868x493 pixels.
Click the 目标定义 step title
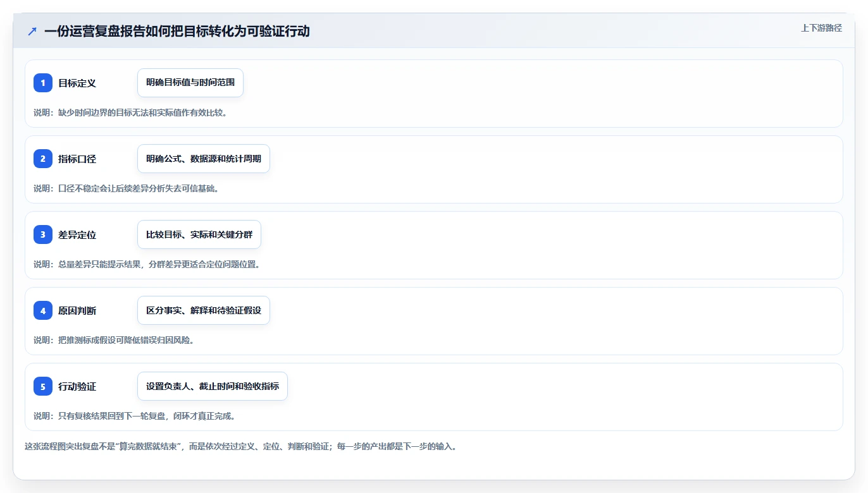click(x=77, y=83)
